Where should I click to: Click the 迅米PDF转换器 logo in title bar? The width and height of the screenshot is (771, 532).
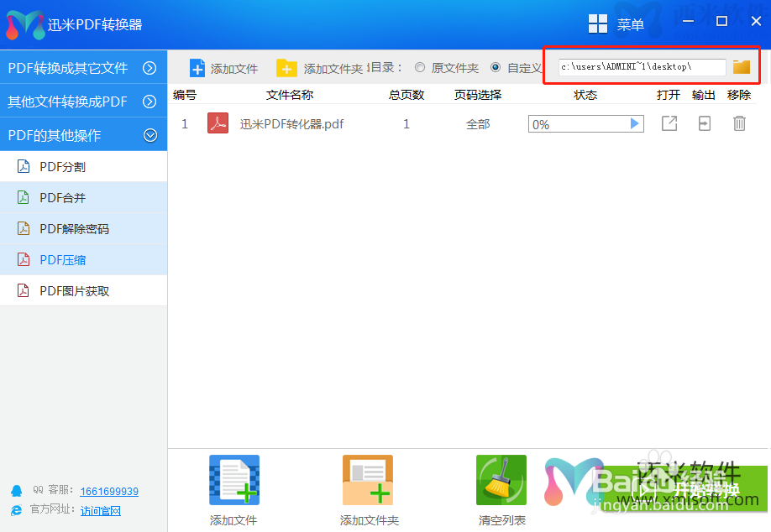(x=25, y=25)
